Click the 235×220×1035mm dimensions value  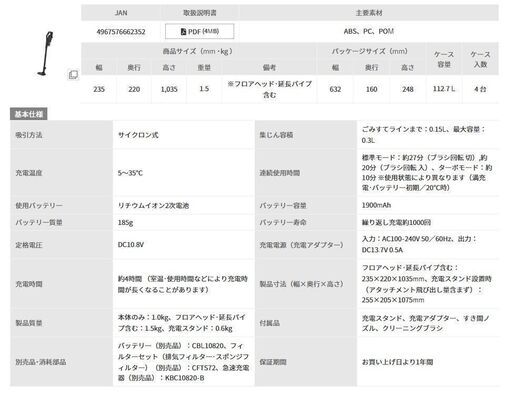click(427, 284)
